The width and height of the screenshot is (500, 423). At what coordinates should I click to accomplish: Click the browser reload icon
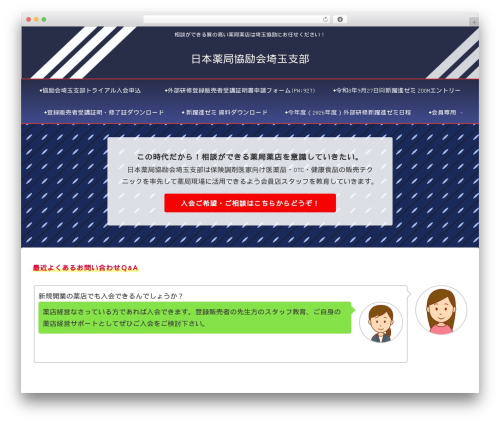[325, 19]
